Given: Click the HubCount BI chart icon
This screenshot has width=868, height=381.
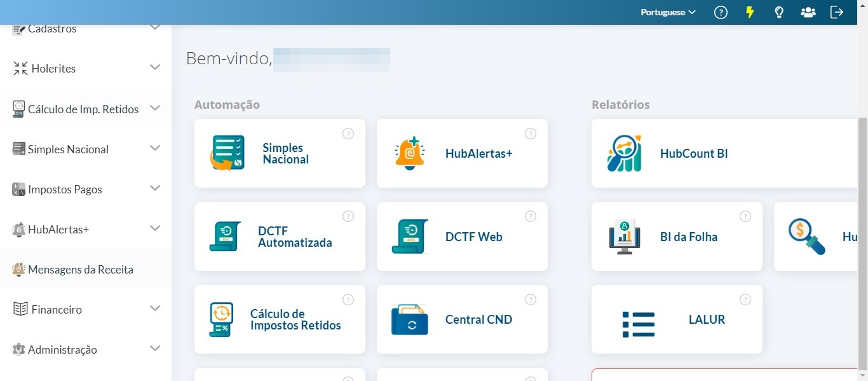Looking at the screenshot, I should tap(625, 153).
